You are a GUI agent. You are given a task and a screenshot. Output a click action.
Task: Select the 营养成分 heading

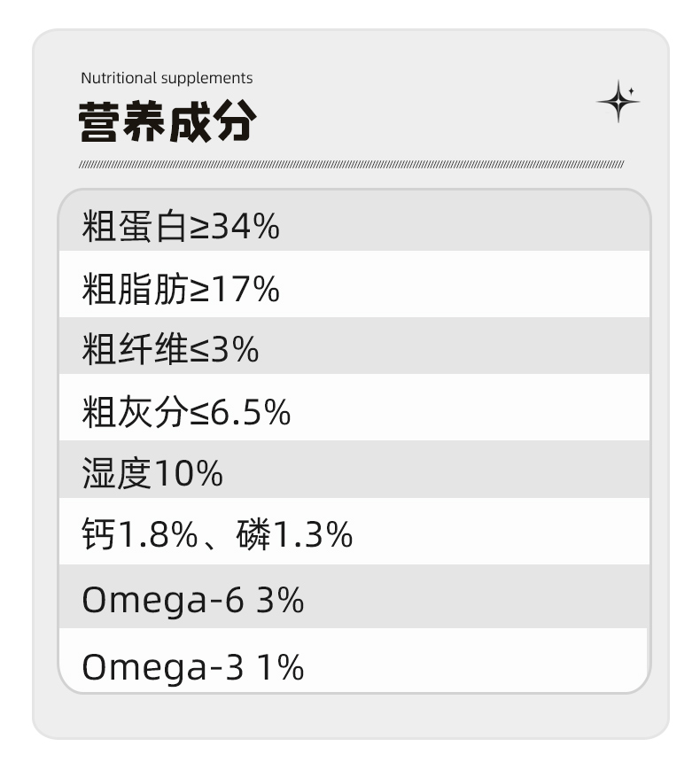pos(167,121)
